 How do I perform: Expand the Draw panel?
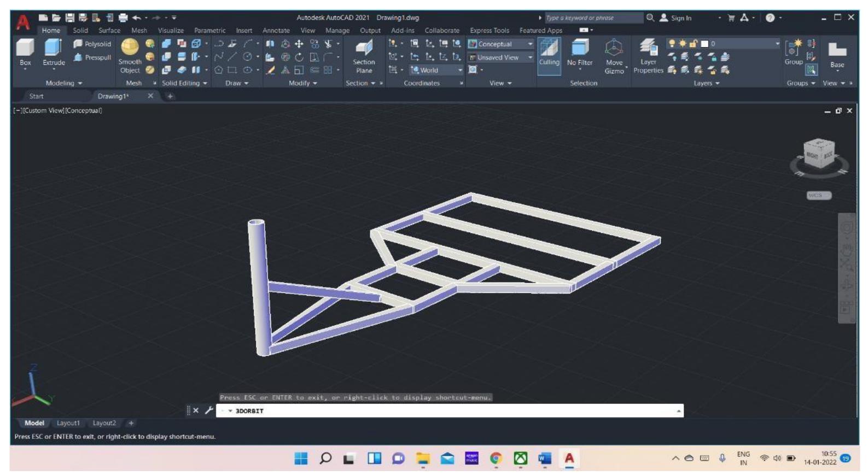coord(237,83)
